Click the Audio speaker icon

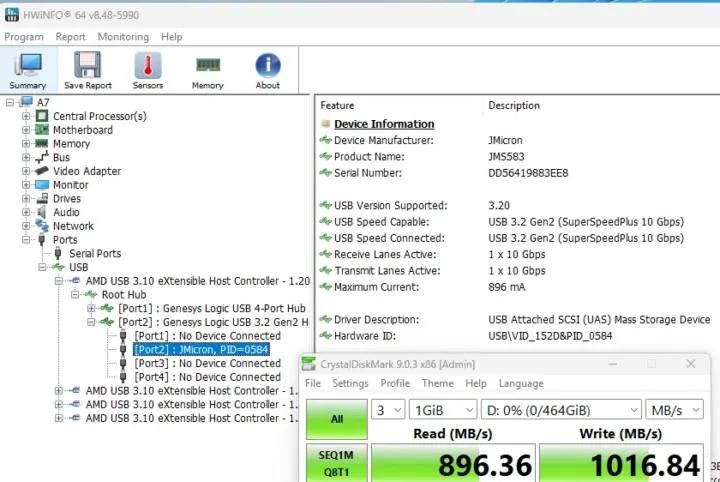[42, 212]
